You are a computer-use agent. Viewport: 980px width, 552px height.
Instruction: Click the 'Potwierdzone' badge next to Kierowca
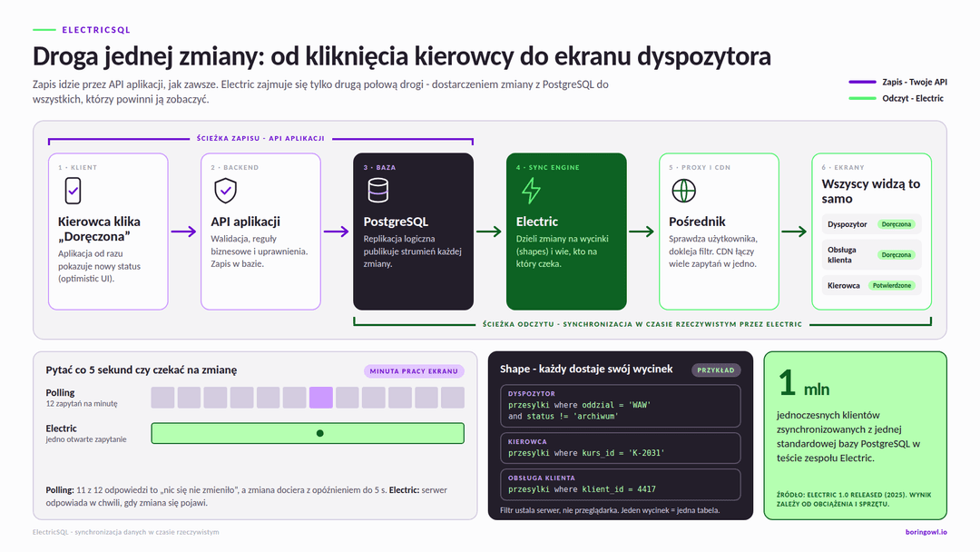892,286
